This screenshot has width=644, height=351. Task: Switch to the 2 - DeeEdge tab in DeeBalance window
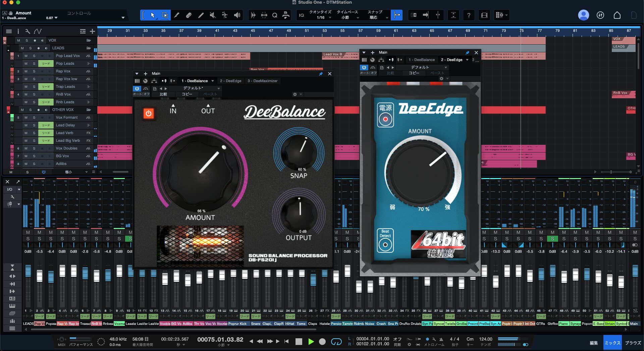[x=230, y=81]
